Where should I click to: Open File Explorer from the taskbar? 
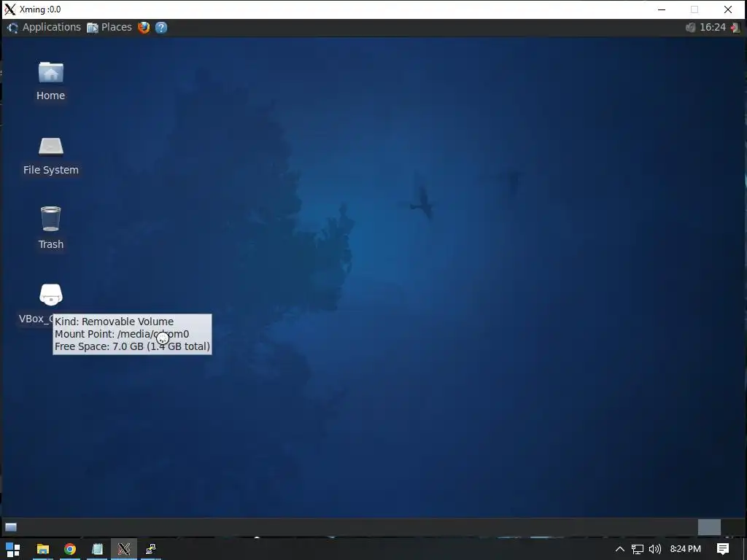[43, 549]
